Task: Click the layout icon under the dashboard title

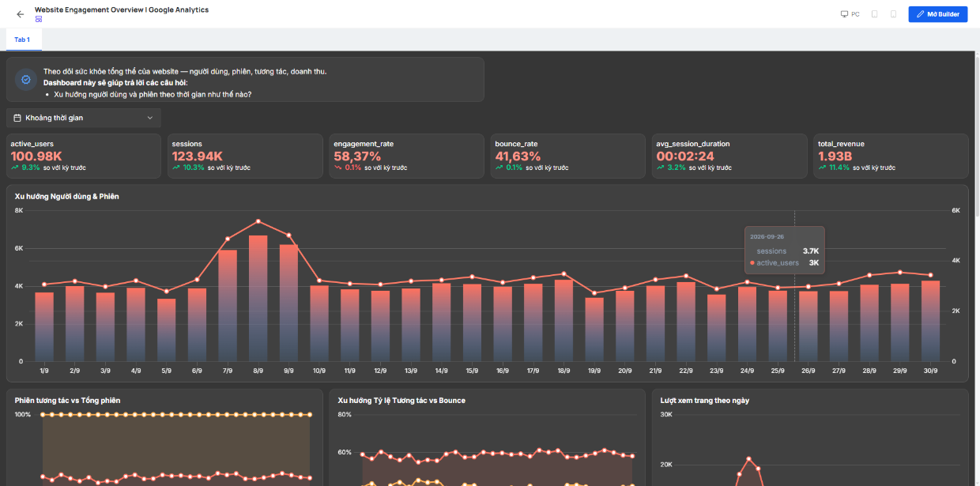Action: (39, 19)
